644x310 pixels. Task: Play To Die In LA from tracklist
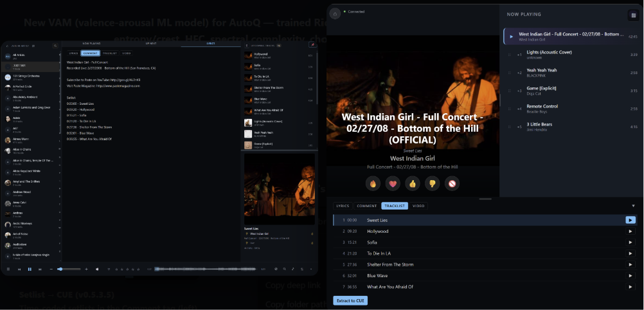point(631,253)
